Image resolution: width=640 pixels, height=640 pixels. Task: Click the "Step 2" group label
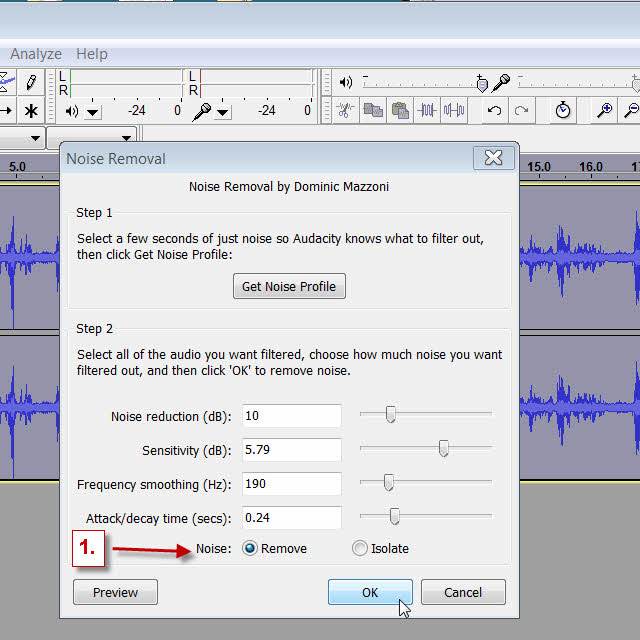[x=94, y=329]
